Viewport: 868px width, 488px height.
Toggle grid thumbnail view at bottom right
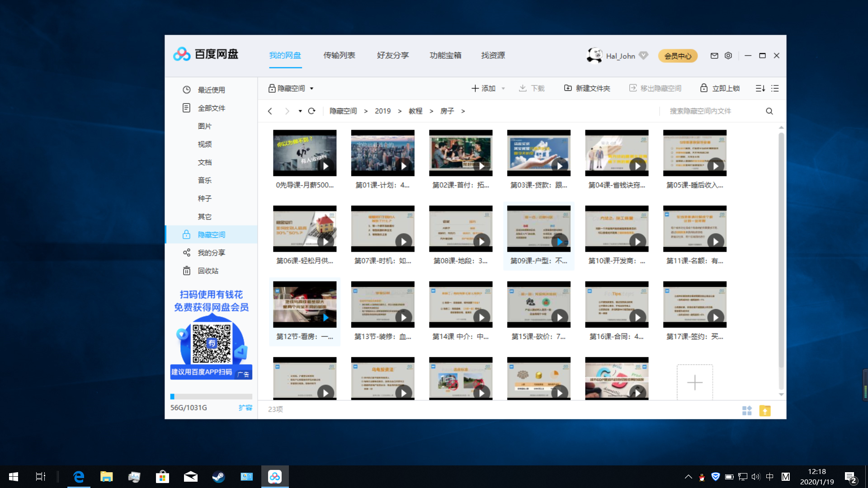[747, 411]
